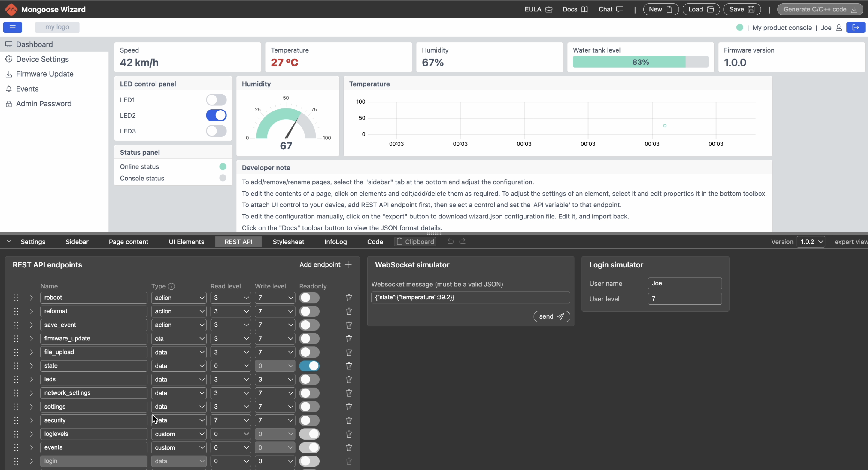The width and height of the screenshot is (868, 470).
Task: Click the redo arrow icon
Action: (x=463, y=241)
